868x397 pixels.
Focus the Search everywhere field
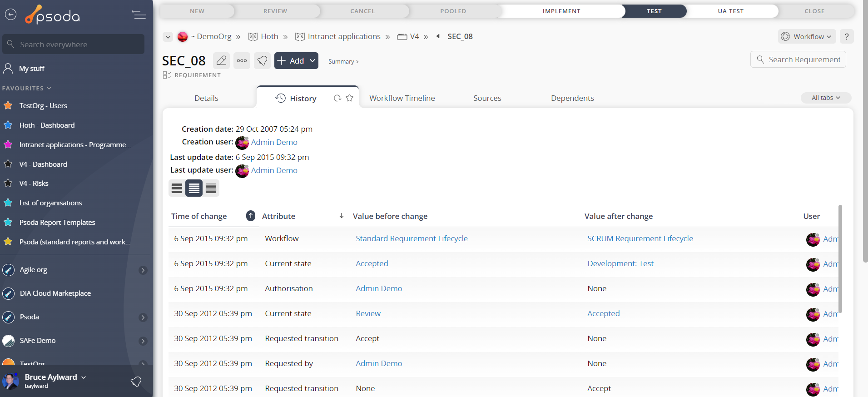pyautogui.click(x=73, y=45)
